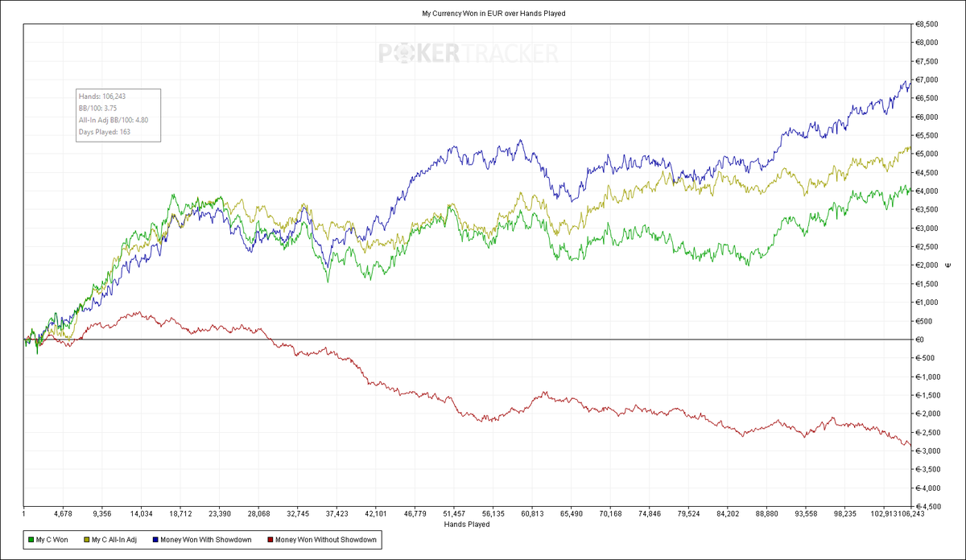This screenshot has width=966, height=560.
Task: Click 'BB/100: 3.75' in the stats box
Action: pyautogui.click(x=97, y=108)
